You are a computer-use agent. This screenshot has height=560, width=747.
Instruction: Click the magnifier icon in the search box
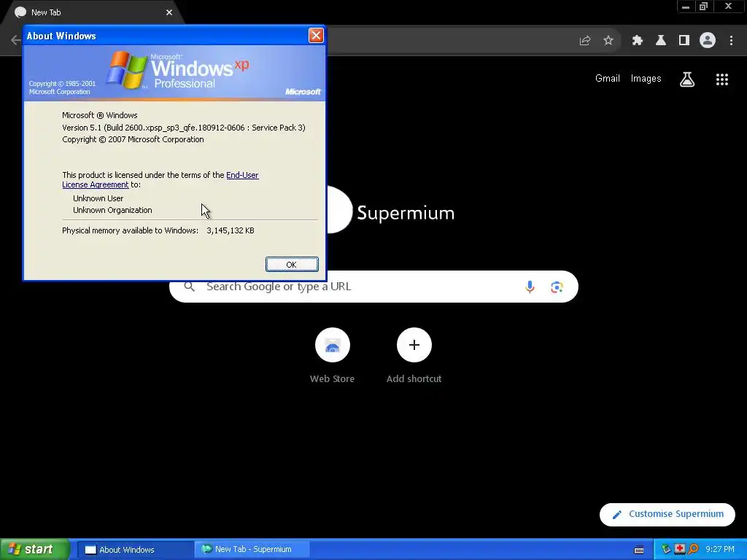(189, 287)
